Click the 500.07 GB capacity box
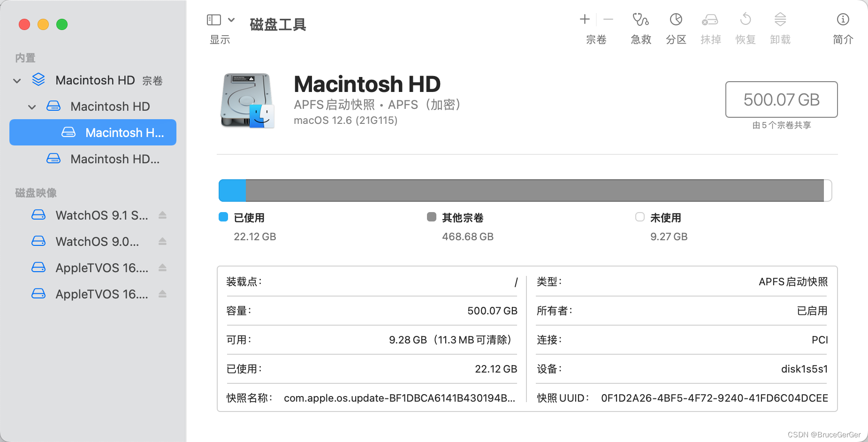Screen dimensions: 868x442 click(782, 99)
